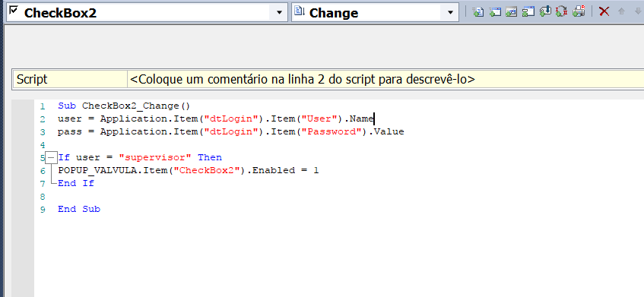This screenshot has height=297, width=644.
Task: Open the Change event dropdown arrow
Action: click(450, 13)
